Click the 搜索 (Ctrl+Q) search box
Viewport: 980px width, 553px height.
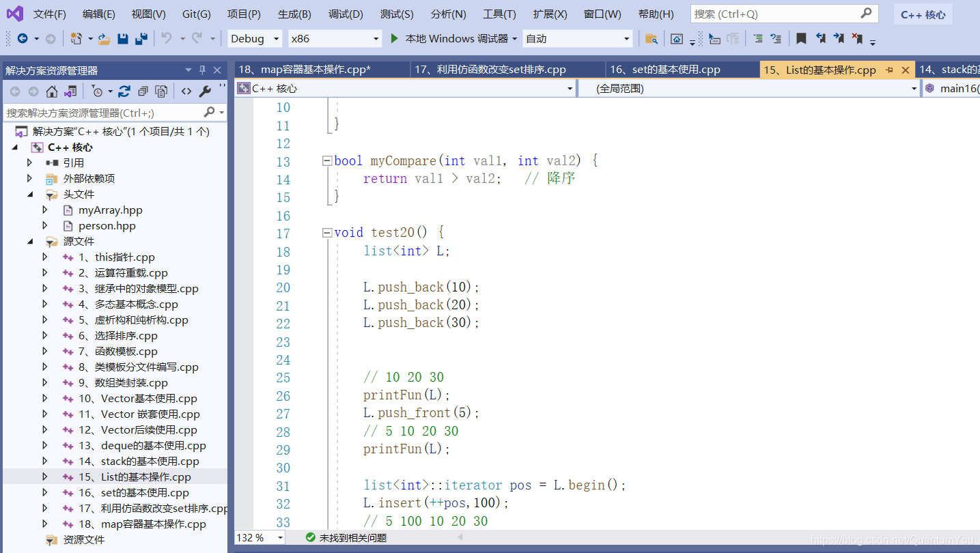pyautogui.click(x=783, y=14)
